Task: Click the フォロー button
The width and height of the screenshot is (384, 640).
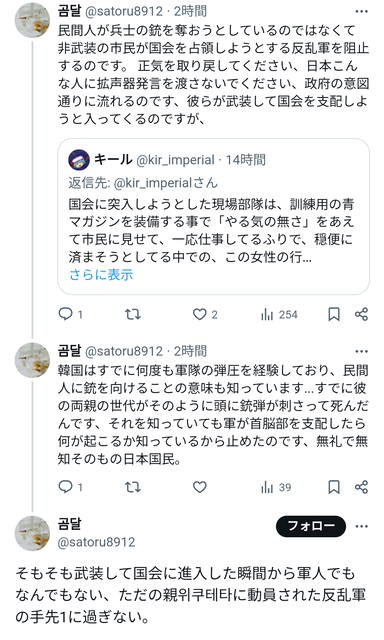Action: coord(311,526)
